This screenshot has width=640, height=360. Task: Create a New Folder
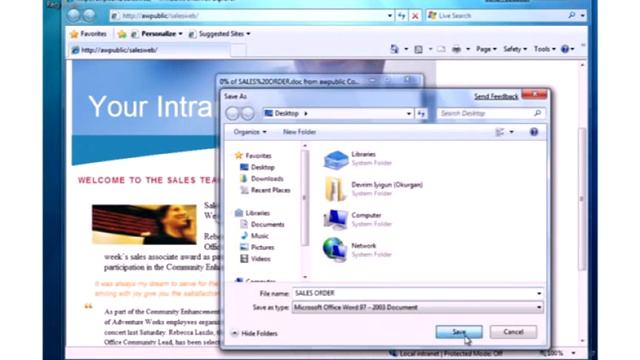coord(299,132)
